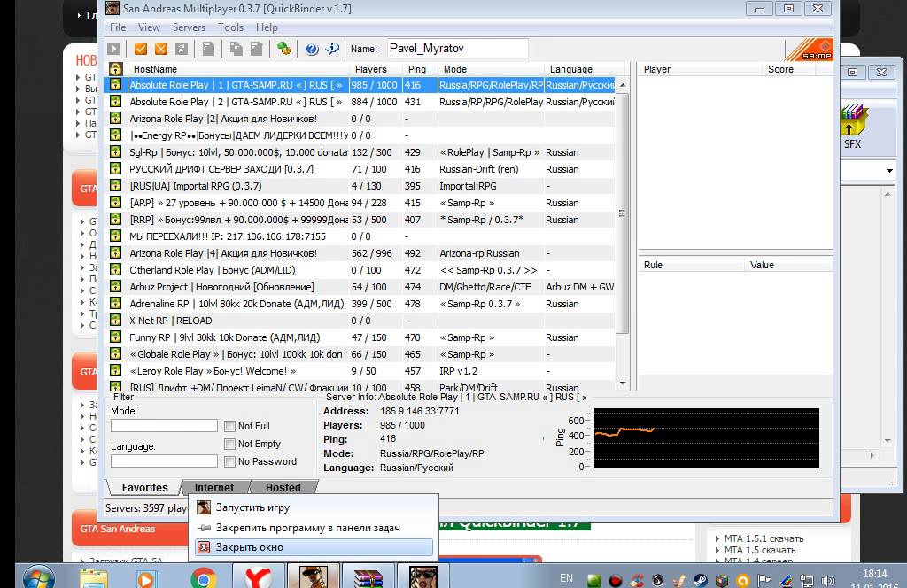The image size is (907, 588).
Task: Click the blue question-mark Help icon
Action: click(312, 49)
